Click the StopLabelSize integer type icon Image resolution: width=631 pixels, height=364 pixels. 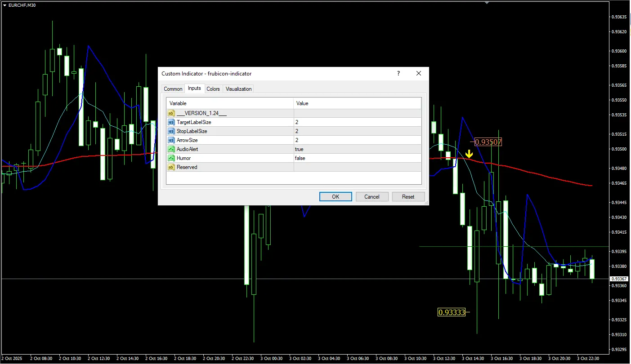171,131
